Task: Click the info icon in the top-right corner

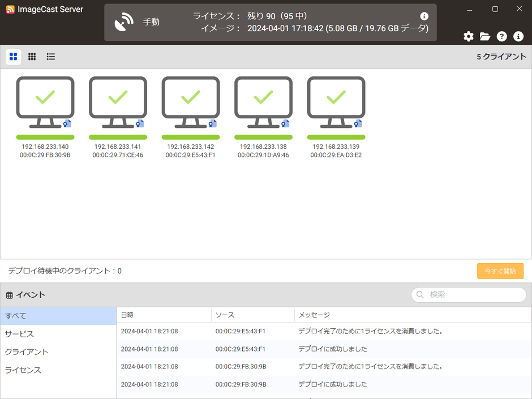Action: tap(518, 36)
